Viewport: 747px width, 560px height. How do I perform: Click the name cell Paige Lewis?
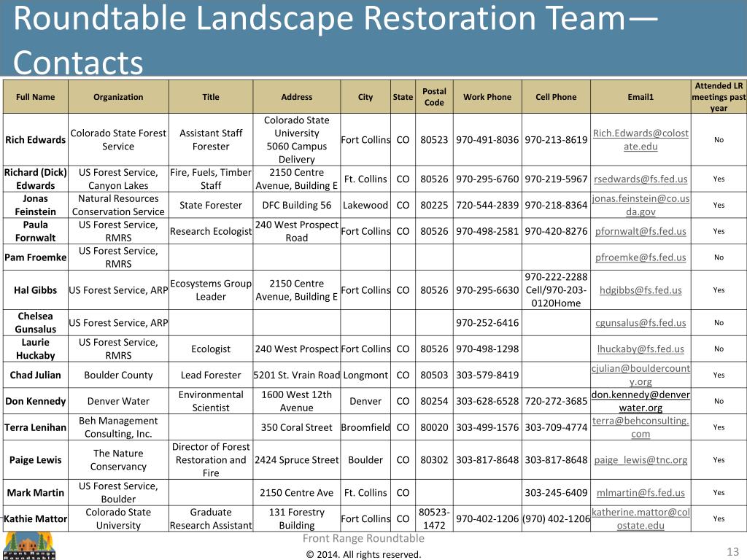35,460
